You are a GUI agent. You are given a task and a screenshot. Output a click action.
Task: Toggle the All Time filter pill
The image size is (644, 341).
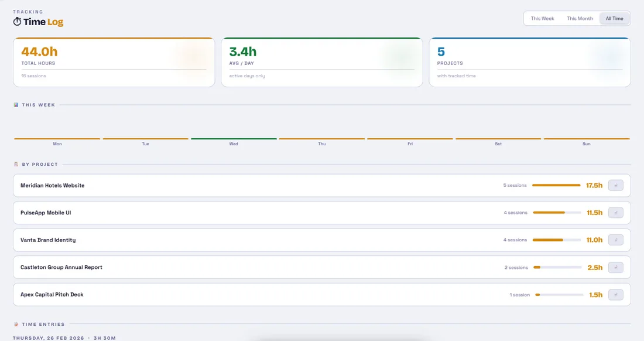(x=614, y=18)
